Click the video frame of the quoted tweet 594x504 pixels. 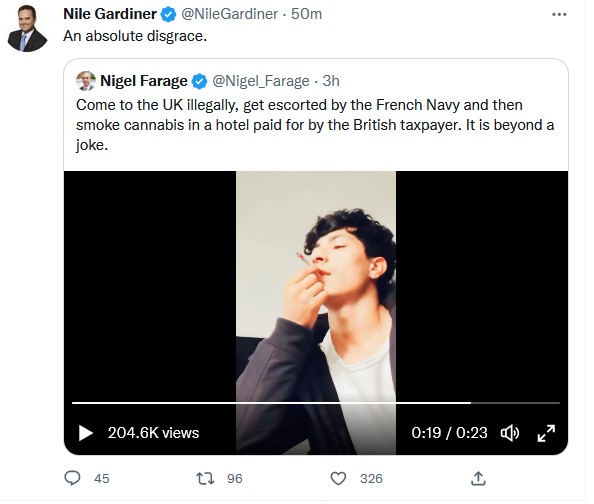pos(316,313)
